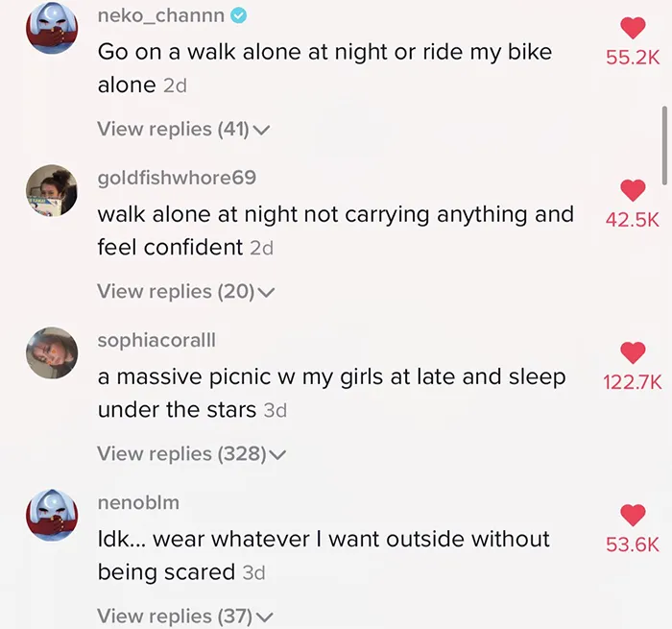672x629 pixels.
Task: Expand View replies (37)
Action: (184, 617)
